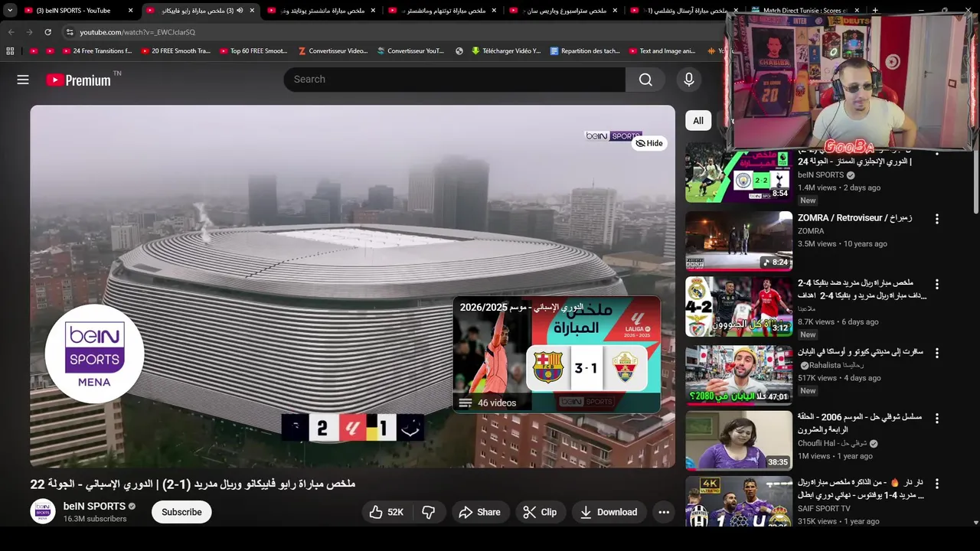Select the All filter chip
This screenshot has height=551, width=980.
698,120
